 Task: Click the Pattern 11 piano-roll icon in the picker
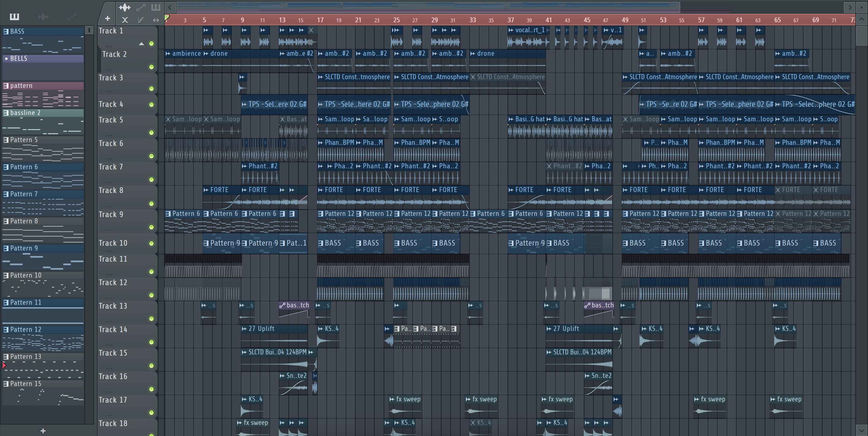6,303
